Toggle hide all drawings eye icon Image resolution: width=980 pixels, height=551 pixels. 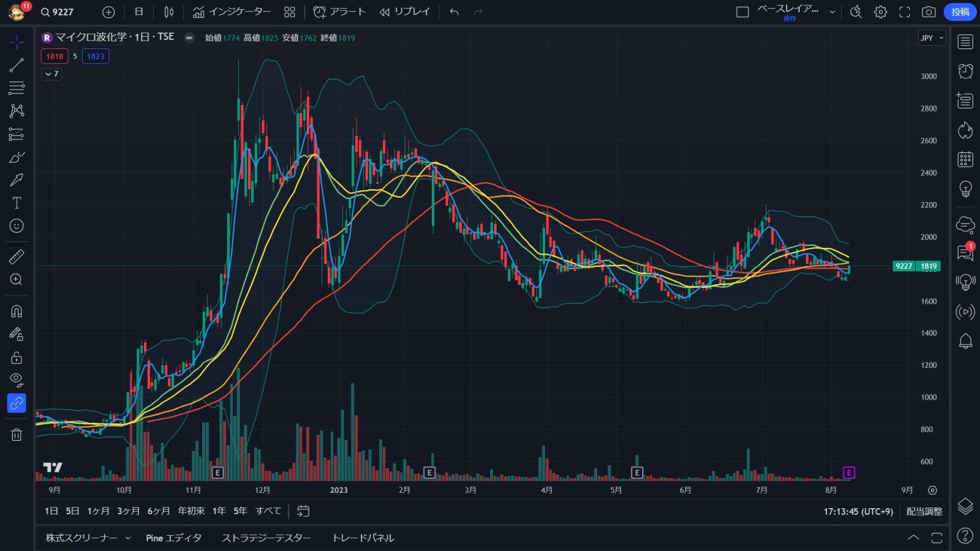point(17,380)
